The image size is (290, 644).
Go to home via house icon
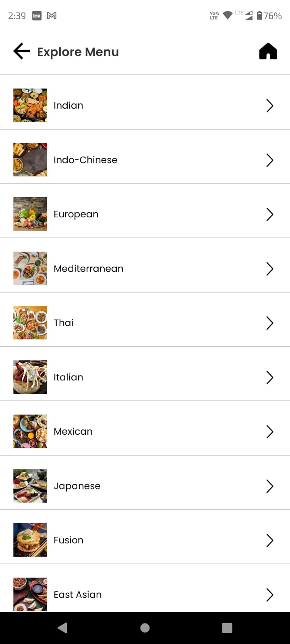[x=268, y=52]
